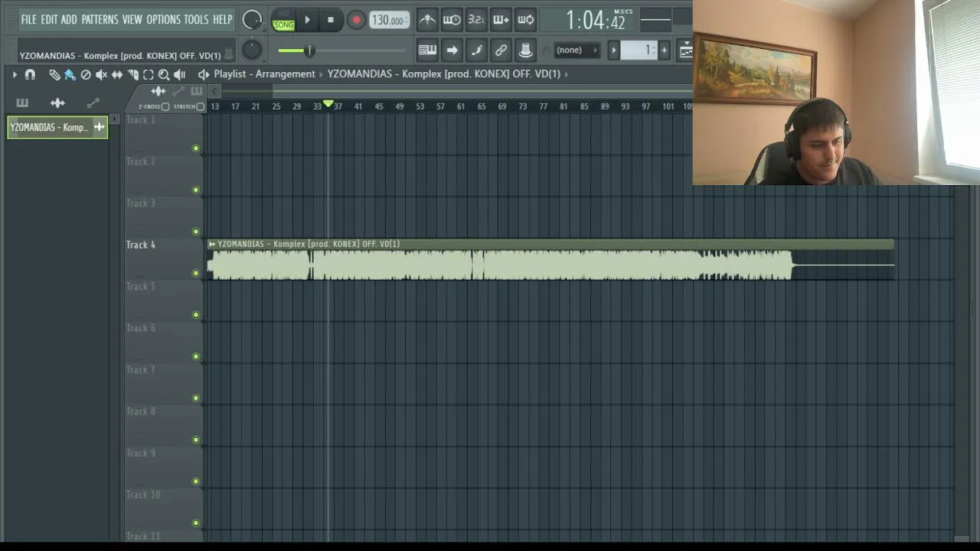Mute Track 2 using its green LED
Image resolution: width=980 pixels, height=551 pixels.
[x=196, y=190]
